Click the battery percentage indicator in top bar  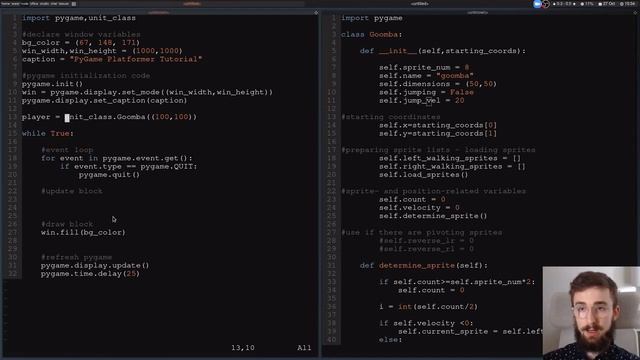(x=587, y=4)
